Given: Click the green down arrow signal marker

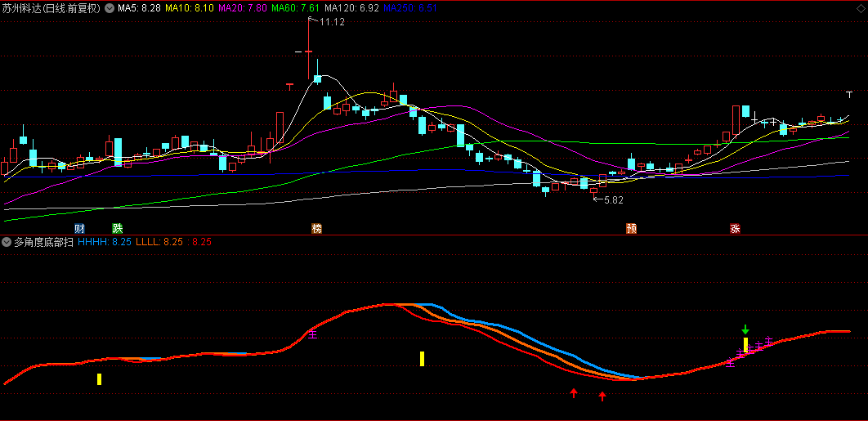Looking at the screenshot, I should pos(745,329).
